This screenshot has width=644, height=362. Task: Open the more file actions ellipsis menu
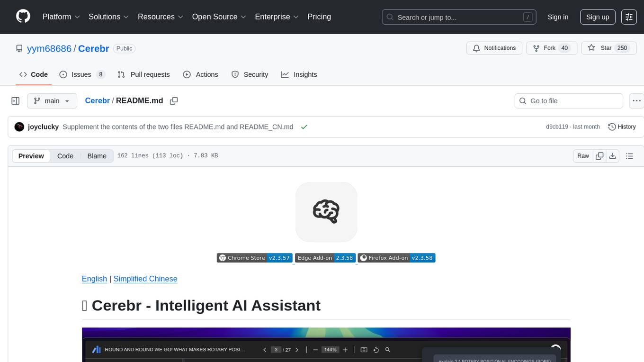coord(636,101)
